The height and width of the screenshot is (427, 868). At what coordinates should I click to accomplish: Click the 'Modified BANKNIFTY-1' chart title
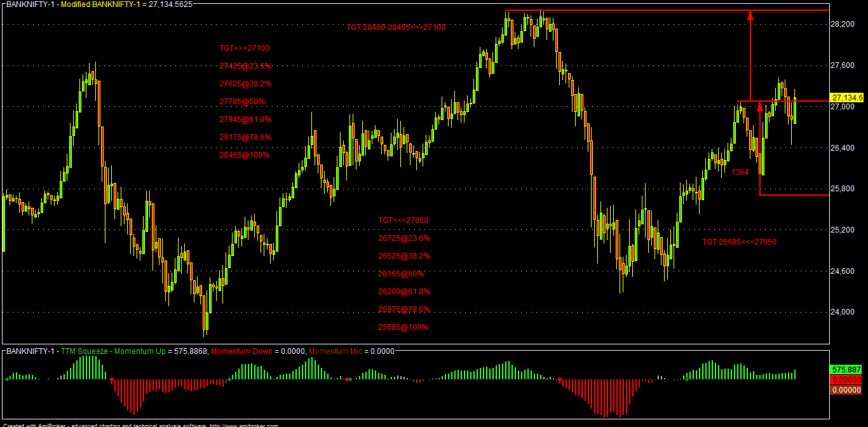tap(100, 4)
